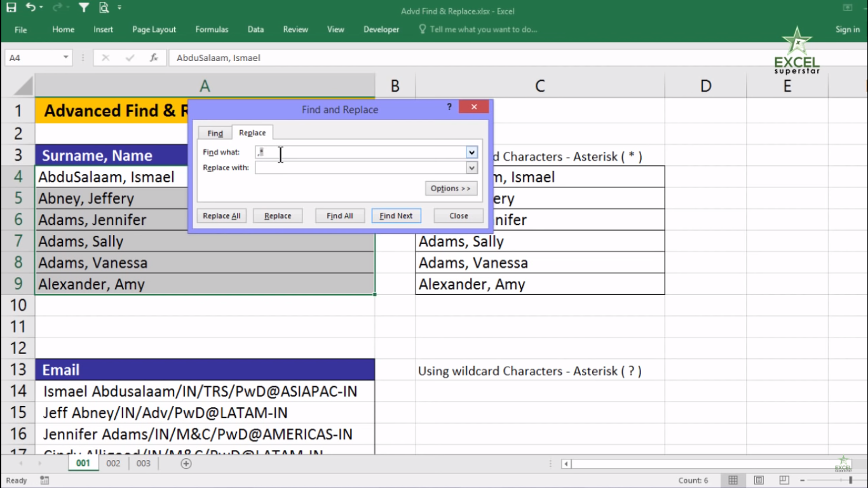868x488 pixels.
Task: Click the Name Box showing A4
Action: click(x=33, y=58)
